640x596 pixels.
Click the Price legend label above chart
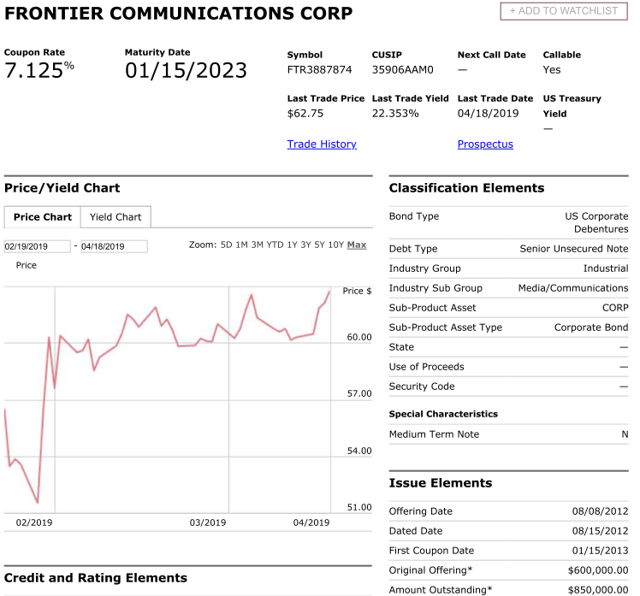[26, 266]
